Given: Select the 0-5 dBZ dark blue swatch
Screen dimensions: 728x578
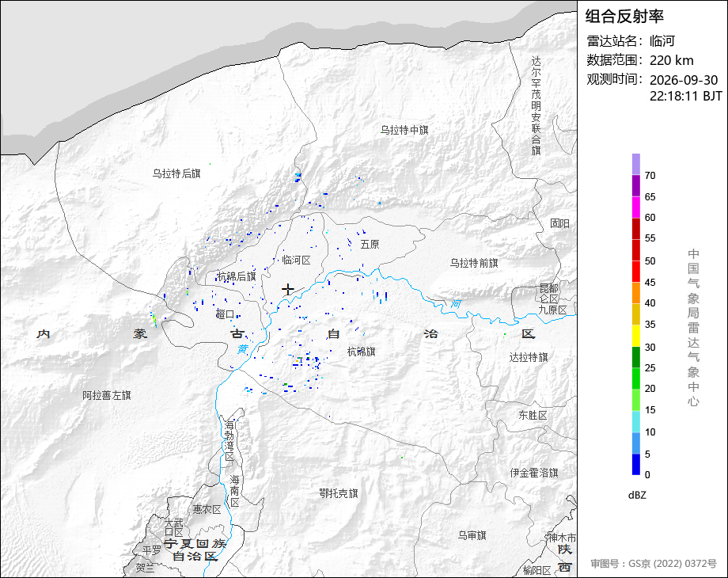Looking at the screenshot, I should [636, 464].
